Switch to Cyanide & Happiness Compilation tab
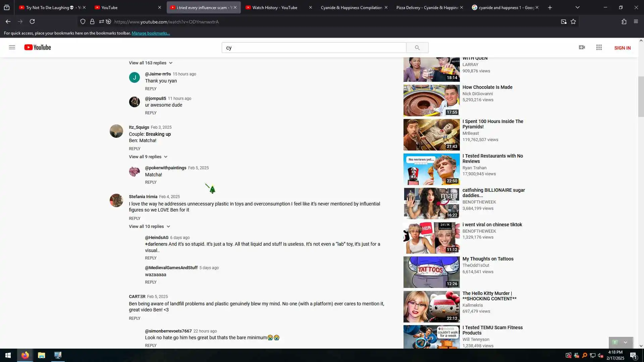Screen dimensions: 644x362 [351, 7]
